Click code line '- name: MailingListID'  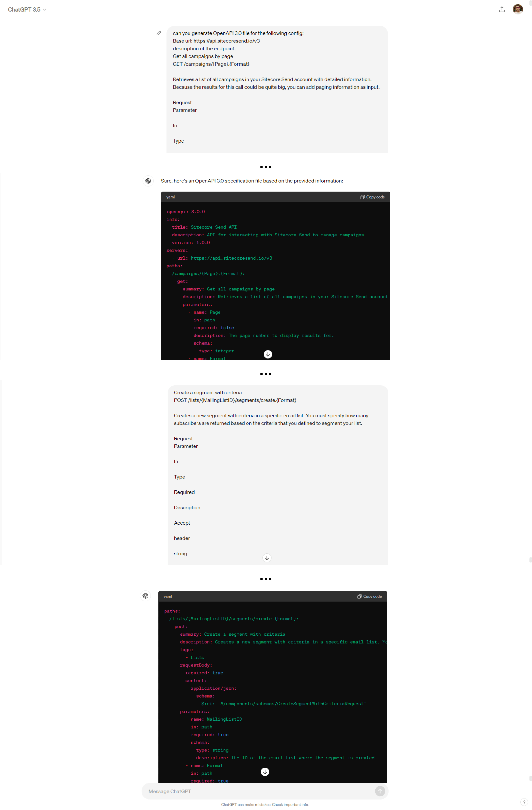214,719
